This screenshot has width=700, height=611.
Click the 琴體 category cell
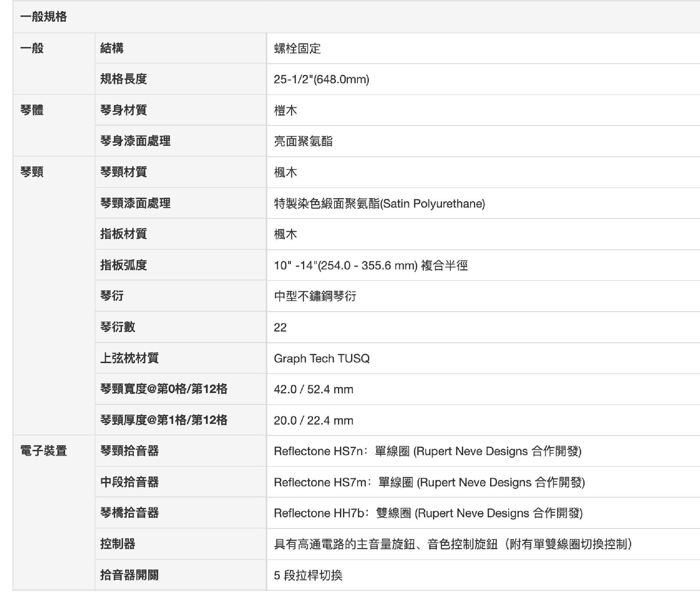click(32, 110)
